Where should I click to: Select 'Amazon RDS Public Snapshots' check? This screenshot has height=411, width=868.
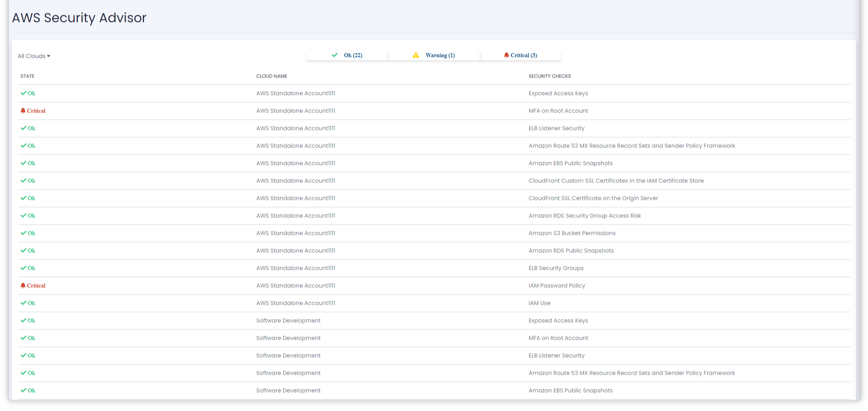pyautogui.click(x=571, y=251)
